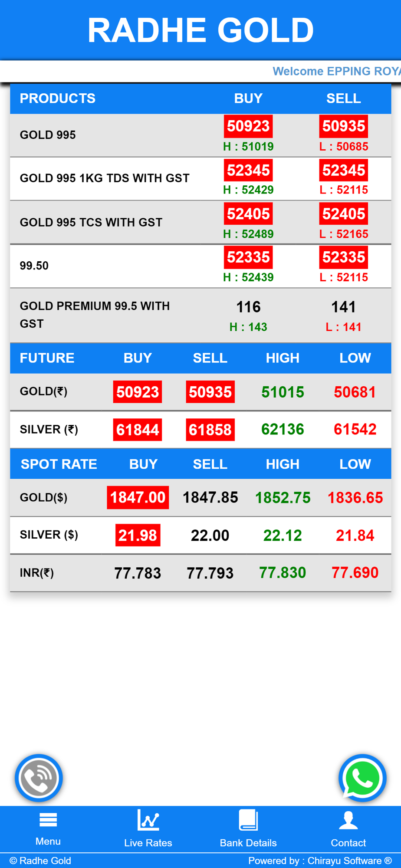Image resolution: width=401 pixels, height=868 pixels.
Task: Tap the phone call floating icon
Action: point(39,778)
